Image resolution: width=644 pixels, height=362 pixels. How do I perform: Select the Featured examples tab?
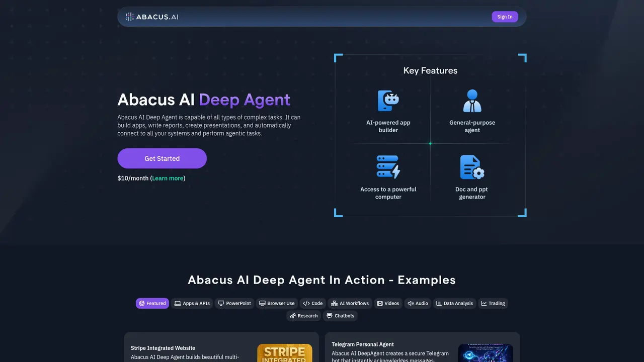(x=152, y=303)
